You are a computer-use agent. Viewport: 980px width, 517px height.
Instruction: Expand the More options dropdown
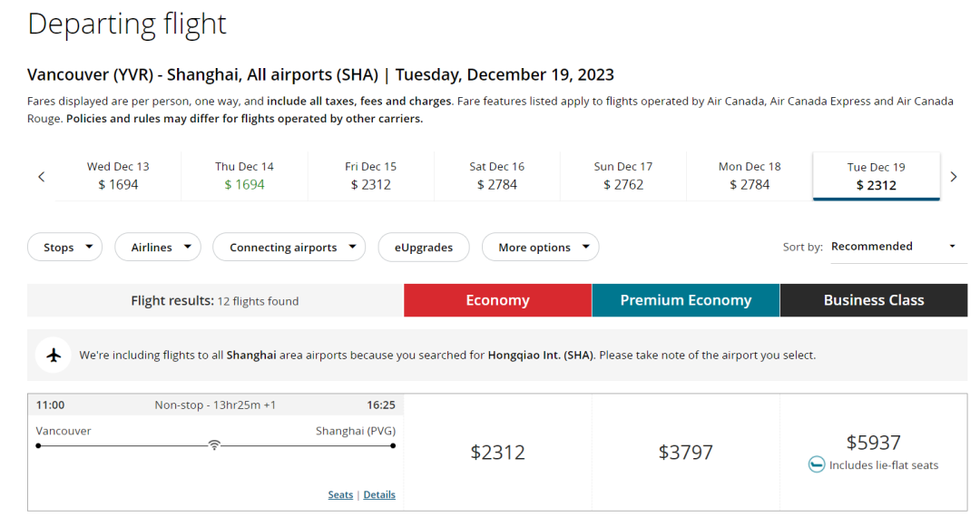[x=540, y=248]
